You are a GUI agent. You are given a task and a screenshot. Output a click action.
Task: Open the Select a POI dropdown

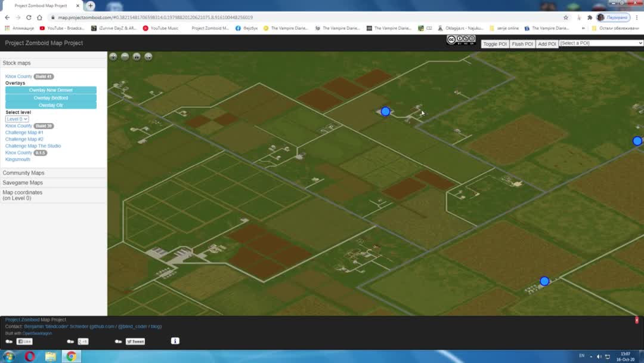(x=601, y=43)
